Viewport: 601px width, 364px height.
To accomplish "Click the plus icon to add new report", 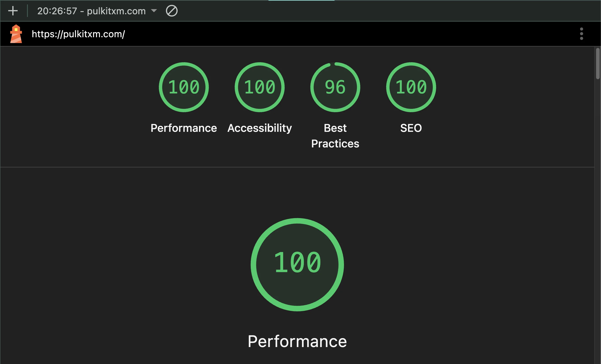I will [13, 11].
